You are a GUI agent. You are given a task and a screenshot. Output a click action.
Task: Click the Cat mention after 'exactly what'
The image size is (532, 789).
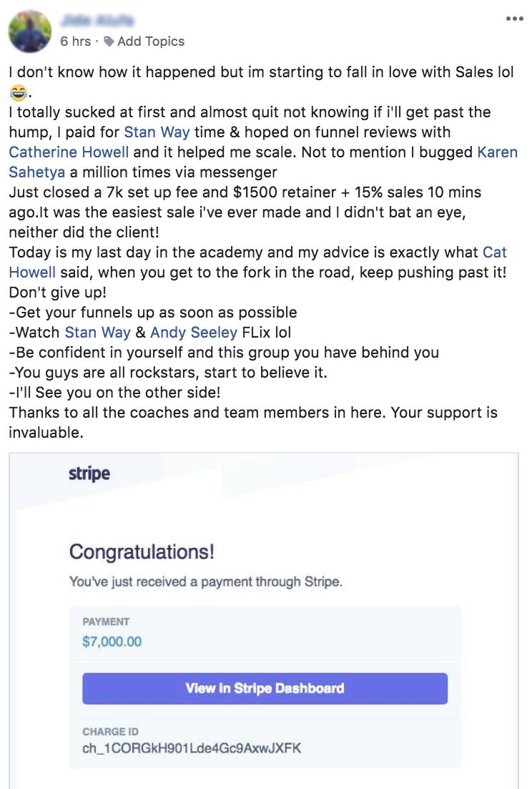tap(495, 253)
